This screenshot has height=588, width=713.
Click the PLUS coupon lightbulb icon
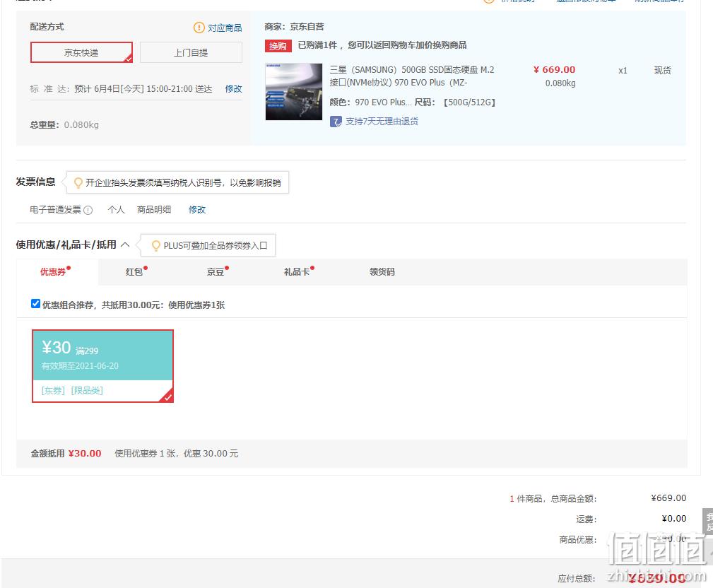(156, 245)
